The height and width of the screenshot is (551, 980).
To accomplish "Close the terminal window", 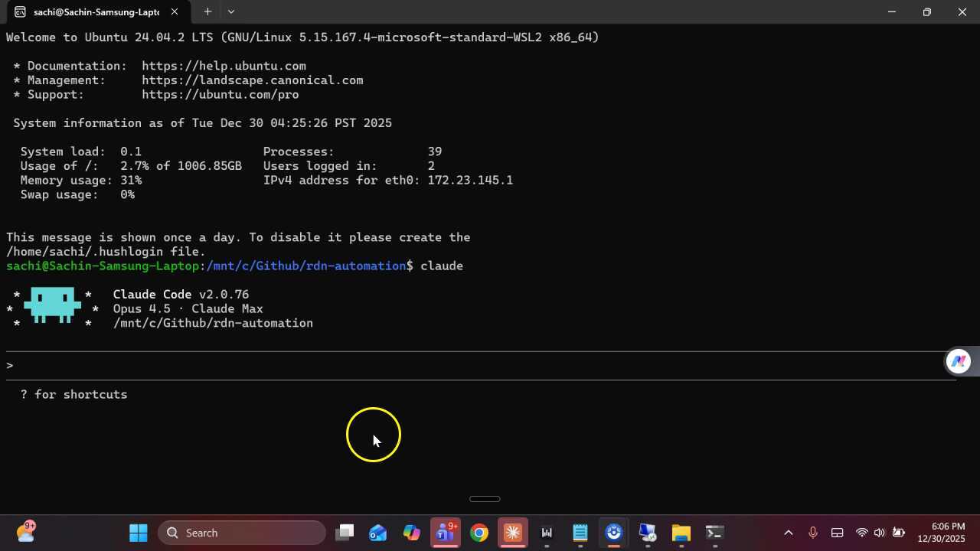I will coord(962,11).
